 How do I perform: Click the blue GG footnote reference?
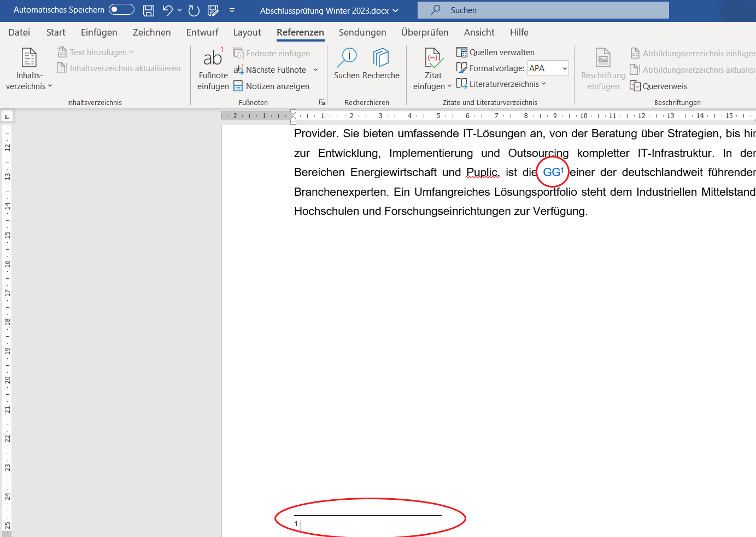pyautogui.click(x=553, y=172)
